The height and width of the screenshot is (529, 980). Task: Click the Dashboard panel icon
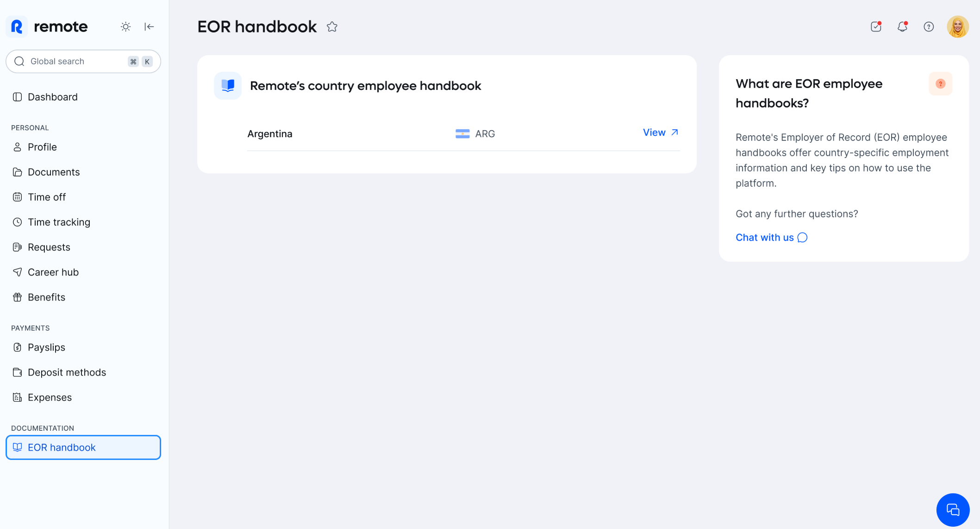17,97
